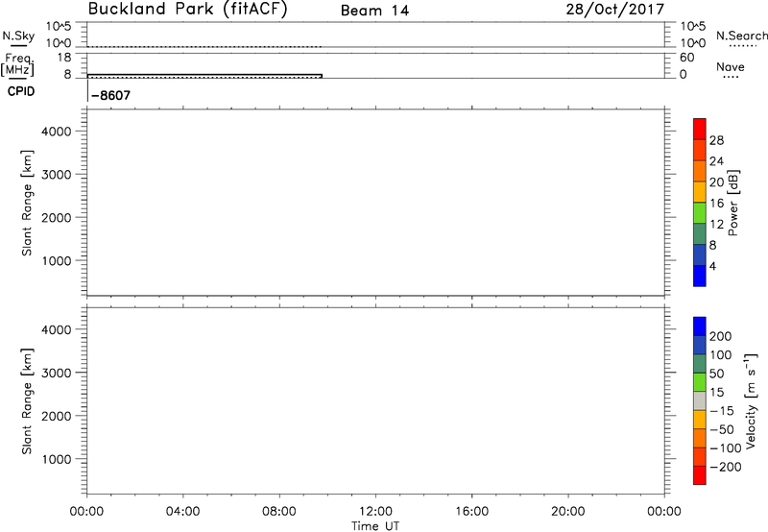Click the 60 Nave axis tick label
The image size is (768, 532).
tap(686, 58)
